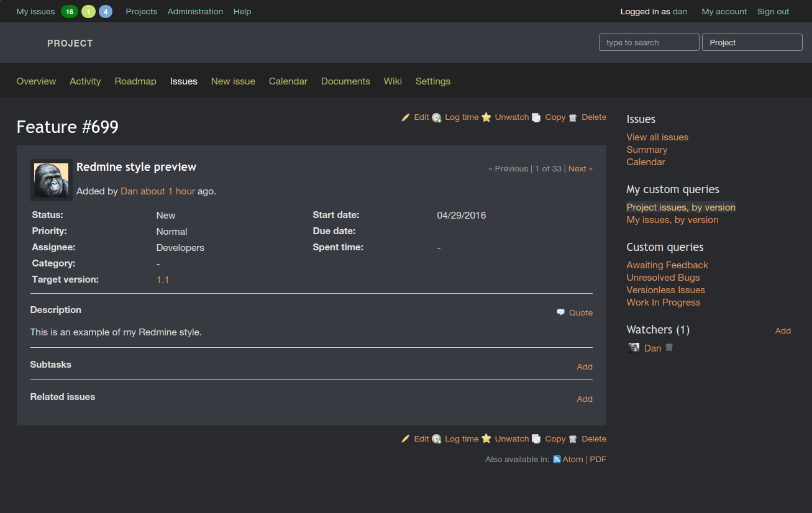This screenshot has width=812, height=513.
Task: Export the issue as PDF
Action: 598,459
